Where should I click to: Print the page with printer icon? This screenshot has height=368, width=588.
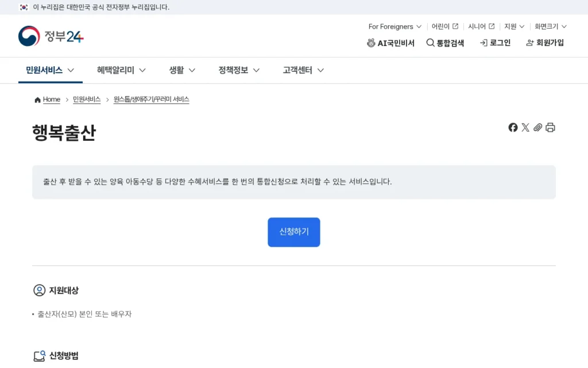(x=550, y=128)
